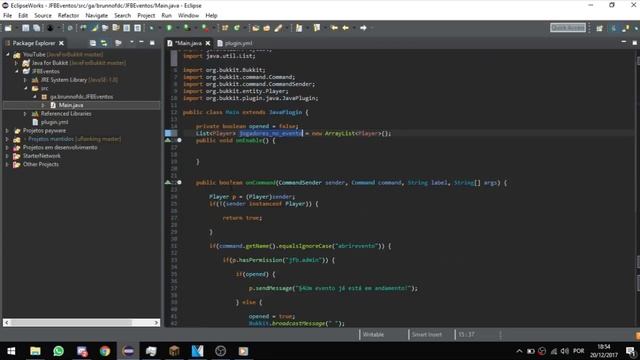
Task: Close the Package Explorer view tab
Action: pyautogui.click(x=61, y=43)
